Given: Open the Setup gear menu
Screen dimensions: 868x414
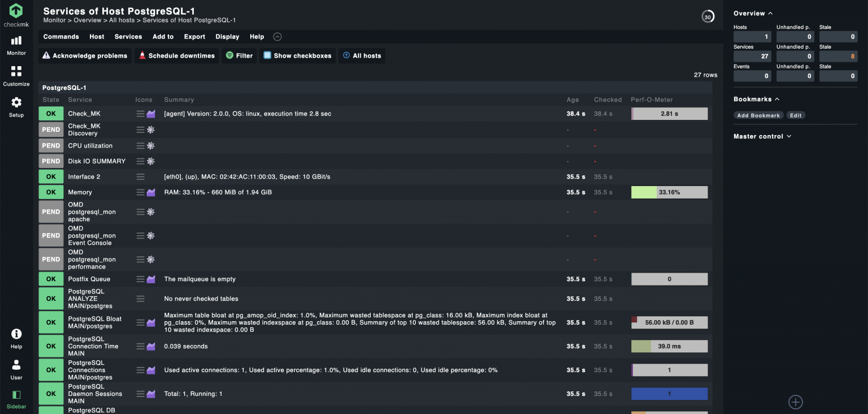Looking at the screenshot, I should pyautogui.click(x=16, y=106).
